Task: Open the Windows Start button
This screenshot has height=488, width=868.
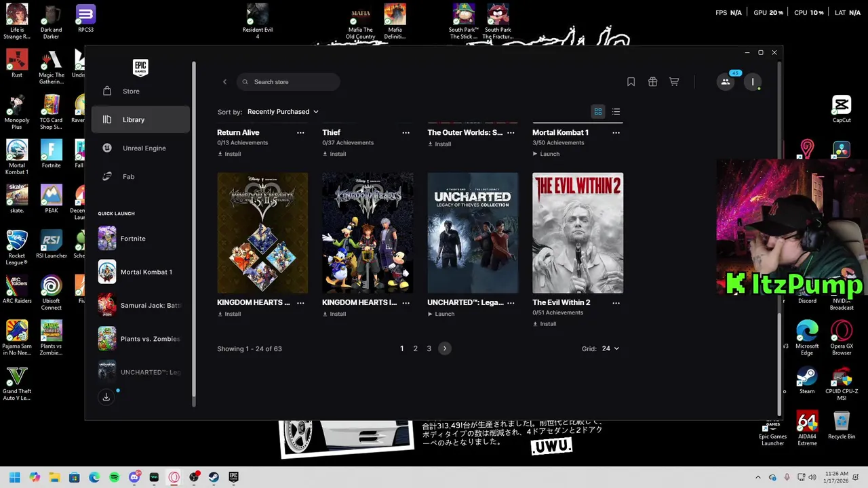Action: click(x=14, y=477)
